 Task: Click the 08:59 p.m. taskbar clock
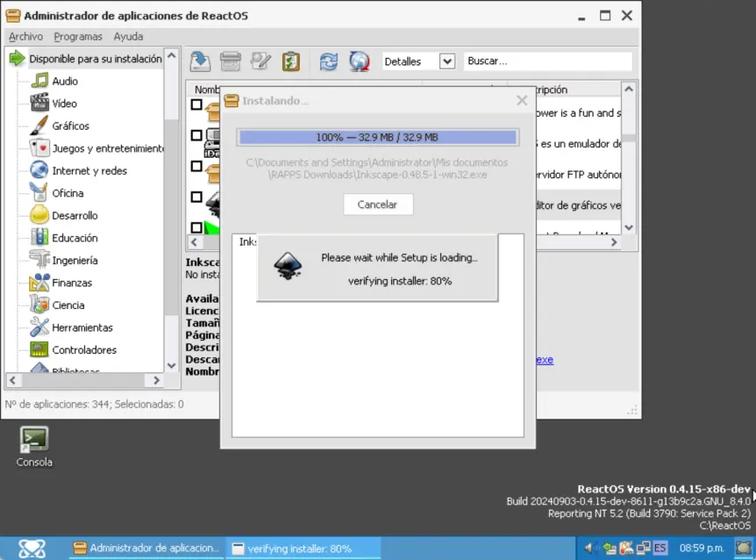pyautogui.click(x=702, y=548)
